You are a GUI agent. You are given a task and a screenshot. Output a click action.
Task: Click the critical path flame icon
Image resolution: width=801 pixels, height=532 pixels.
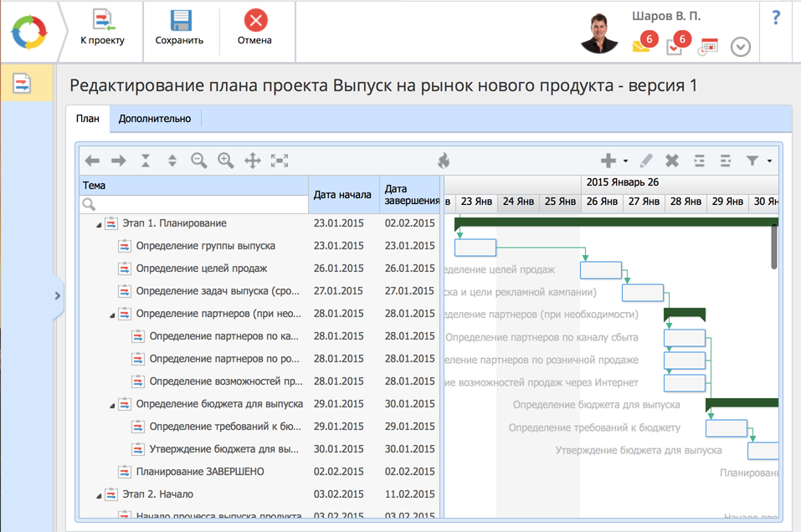(x=443, y=161)
